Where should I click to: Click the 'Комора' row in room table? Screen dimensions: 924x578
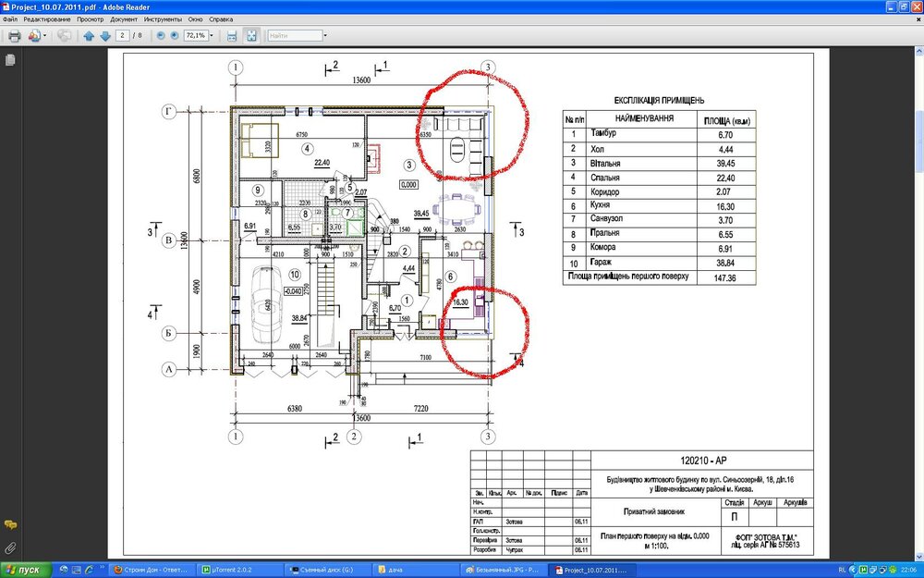click(x=659, y=248)
